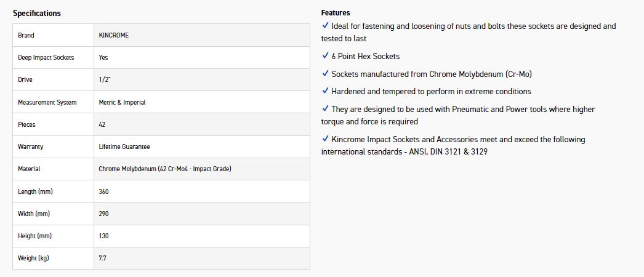644x277 pixels.
Task: Click the checkmark next to 'Kincrome Impact Sockets' feature
Action: [325, 139]
